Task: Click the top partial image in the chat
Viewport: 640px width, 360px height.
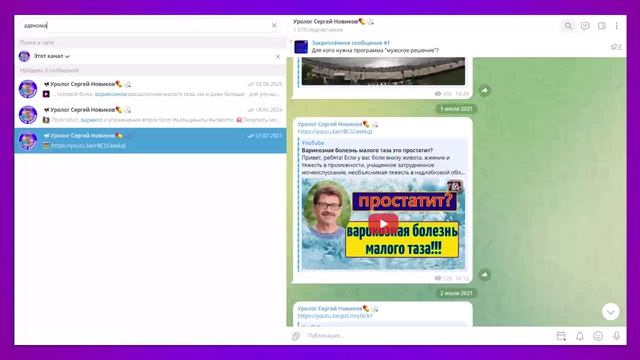Action: tap(383, 71)
